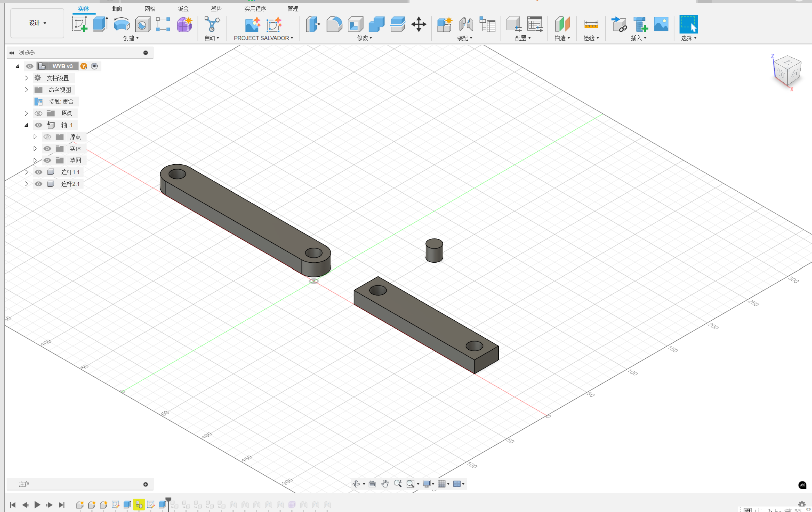
Task: Expand the 注释 comments panel
Action: point(145,484)
